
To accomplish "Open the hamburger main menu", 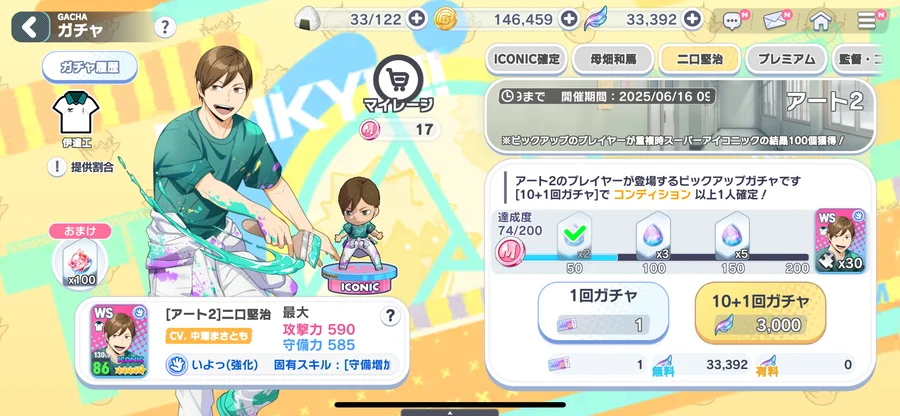I will pos(866,21).
